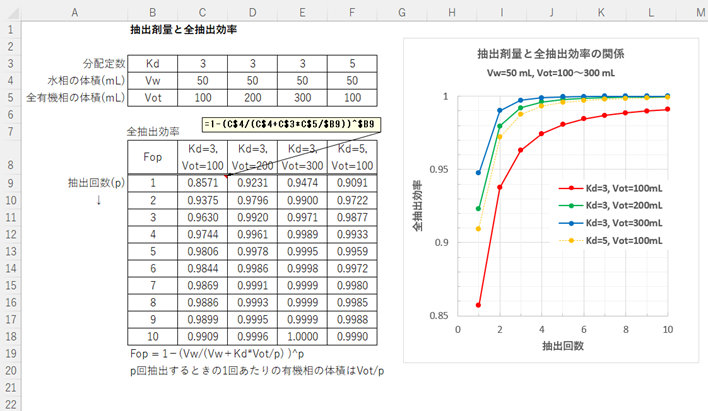This screenshot has height=411, width=708.
Task: Select row 9 header
Action: (11, 183)
